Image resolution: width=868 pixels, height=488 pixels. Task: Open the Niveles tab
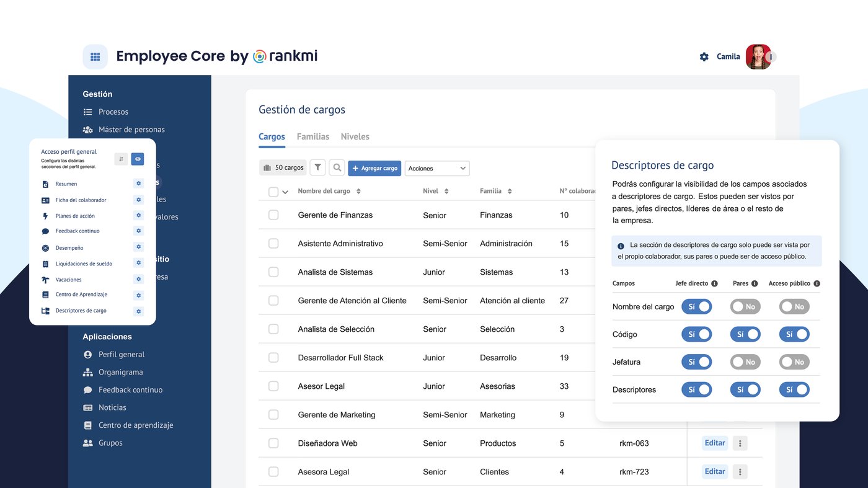[355, 136]
